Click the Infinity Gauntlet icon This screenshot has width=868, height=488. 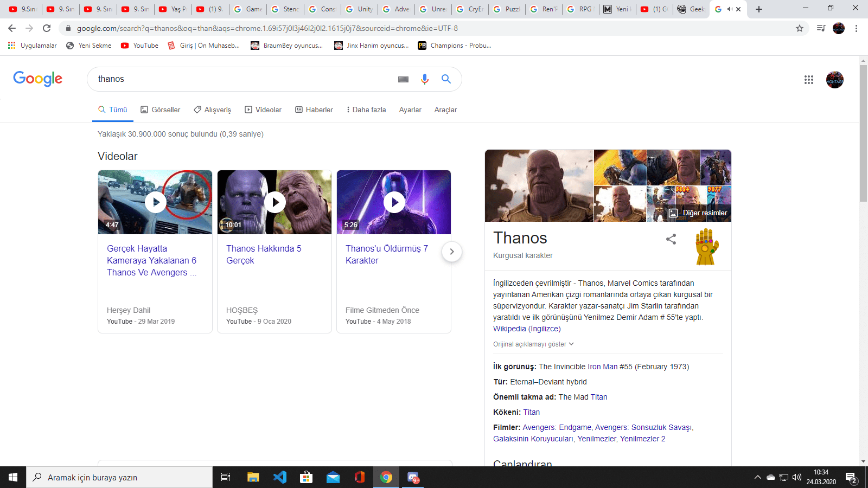(707, 247)
